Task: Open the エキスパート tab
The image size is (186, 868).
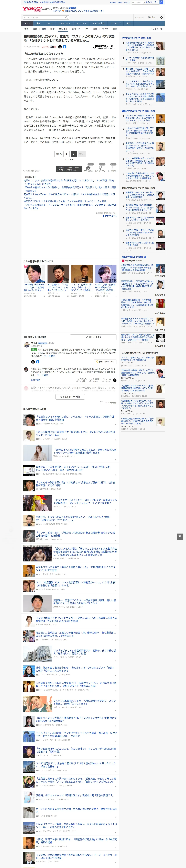Action: point(64,24)
